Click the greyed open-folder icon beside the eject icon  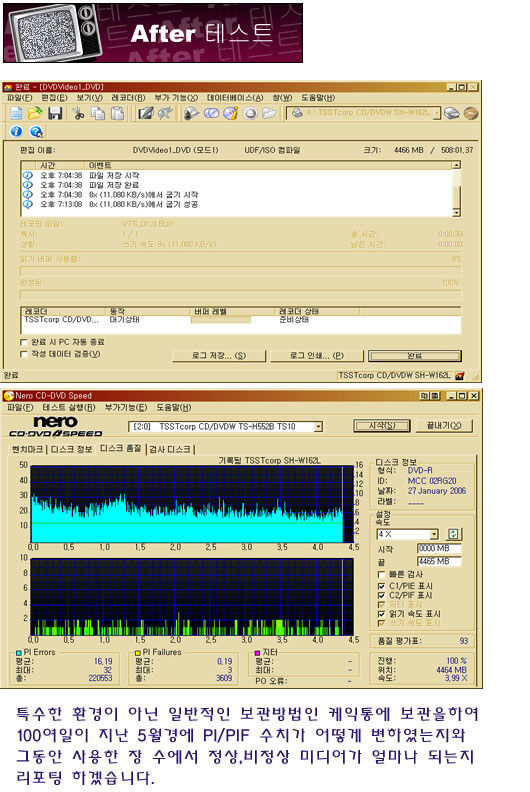[269, 113]
